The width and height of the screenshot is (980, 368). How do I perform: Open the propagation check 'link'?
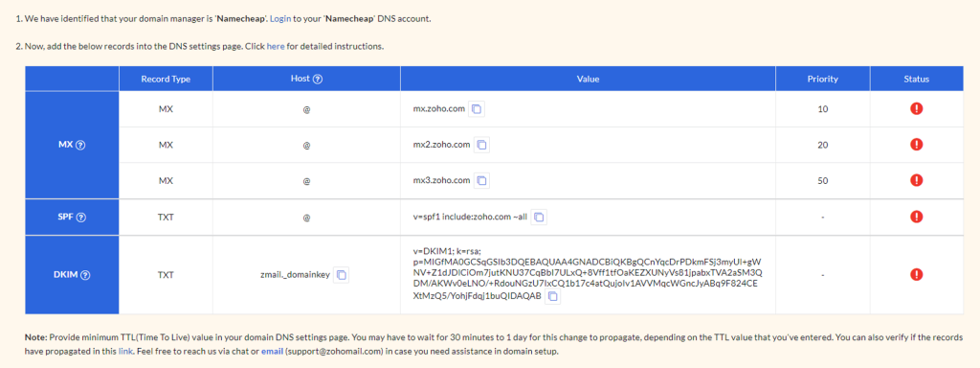[x=125, y=352]
